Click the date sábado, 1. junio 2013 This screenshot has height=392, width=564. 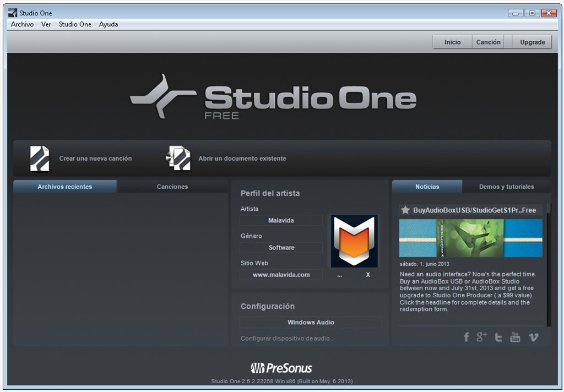pyautogui.click(x=424, y=264)
